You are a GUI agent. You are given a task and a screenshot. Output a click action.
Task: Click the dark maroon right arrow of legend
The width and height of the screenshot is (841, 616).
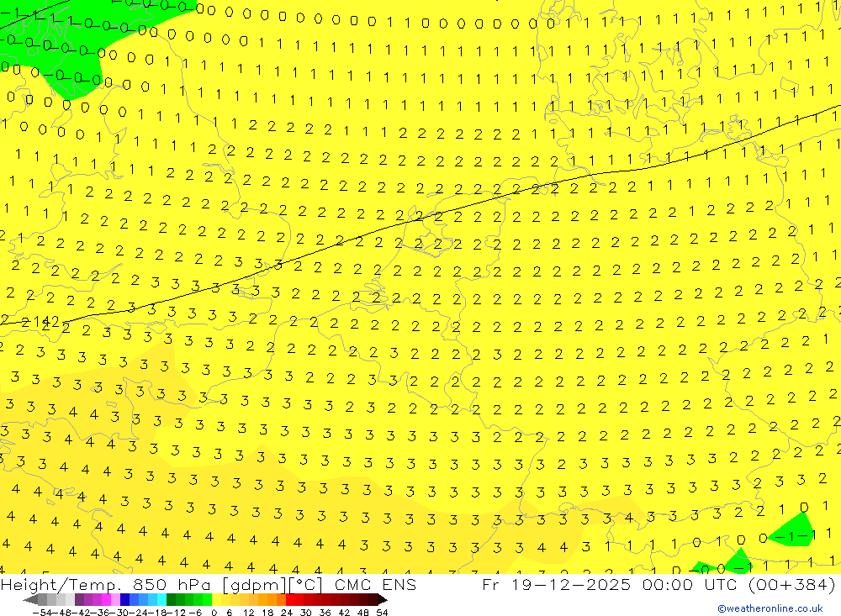pos(383,599)
